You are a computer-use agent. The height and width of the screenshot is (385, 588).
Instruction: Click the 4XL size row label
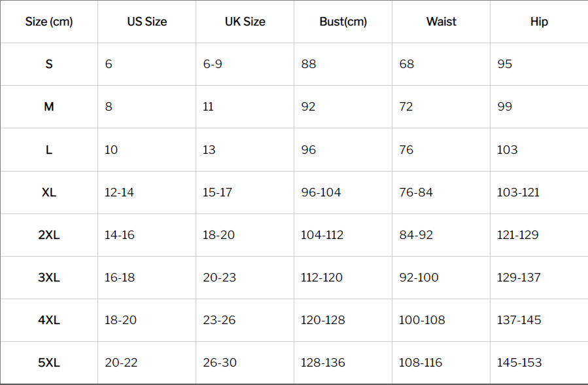pos(49,320)
